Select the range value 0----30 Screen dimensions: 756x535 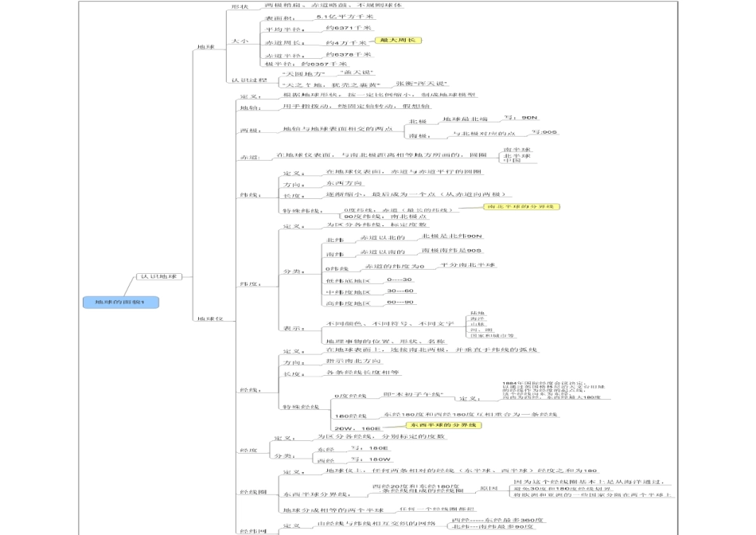pyautogui.click(x=399, y=279)
